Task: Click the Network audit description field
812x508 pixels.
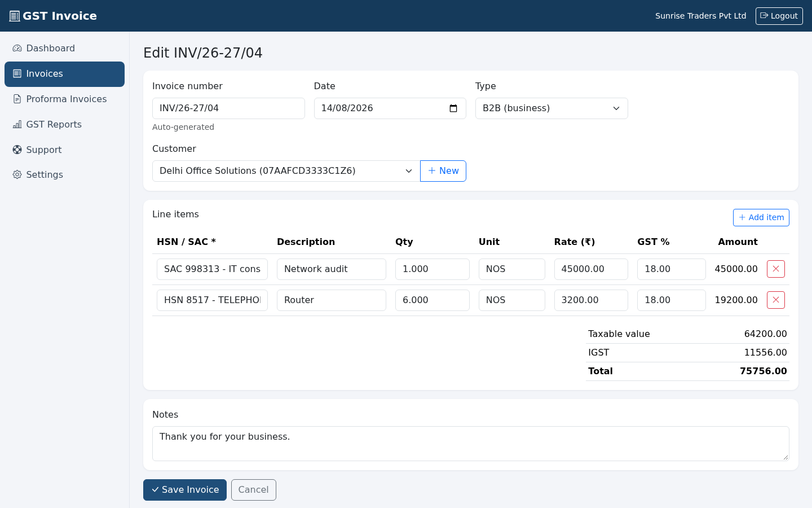Action: click(332, 269)
